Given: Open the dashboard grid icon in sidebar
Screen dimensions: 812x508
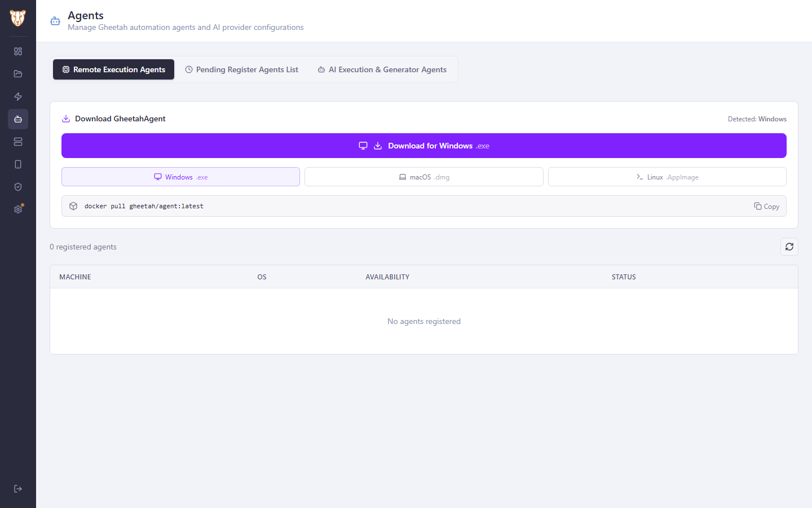Looking at the screenshot, I should tap(18, 51).
